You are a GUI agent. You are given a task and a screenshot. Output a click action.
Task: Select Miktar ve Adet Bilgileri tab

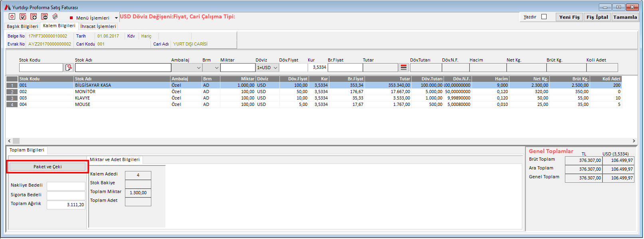point(115,159)
